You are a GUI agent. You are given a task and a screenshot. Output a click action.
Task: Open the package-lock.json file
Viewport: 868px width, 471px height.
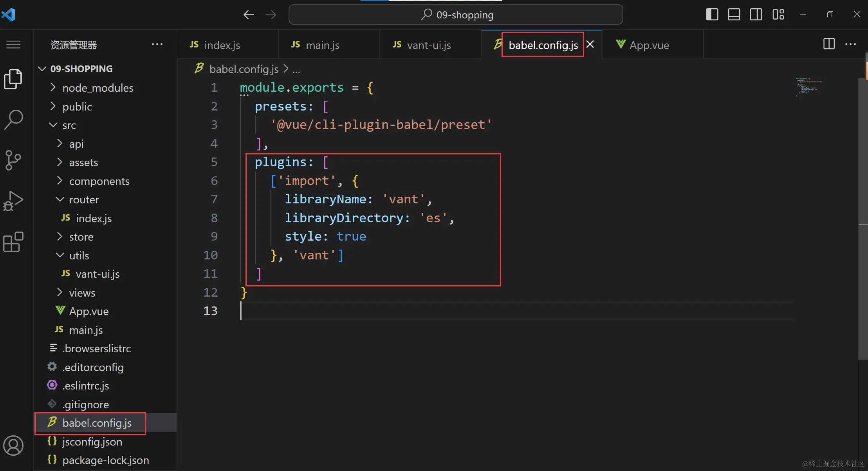point(105,460)
